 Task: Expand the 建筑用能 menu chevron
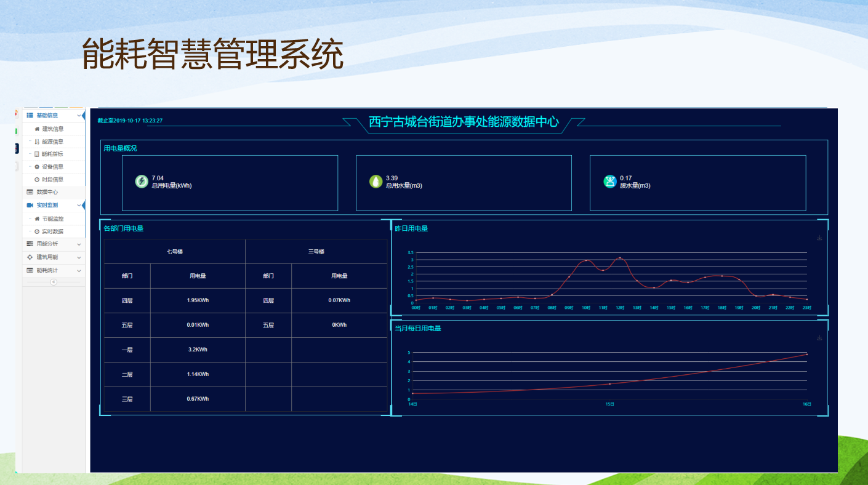[x=79, y=257]
